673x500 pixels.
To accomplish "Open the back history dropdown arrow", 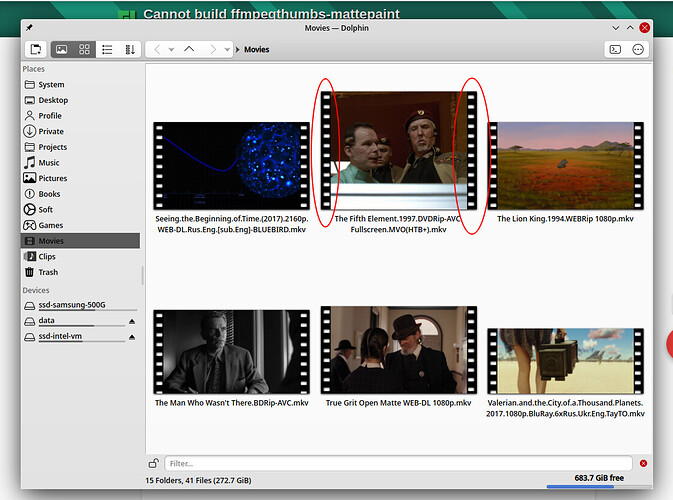I will [171, 49].
